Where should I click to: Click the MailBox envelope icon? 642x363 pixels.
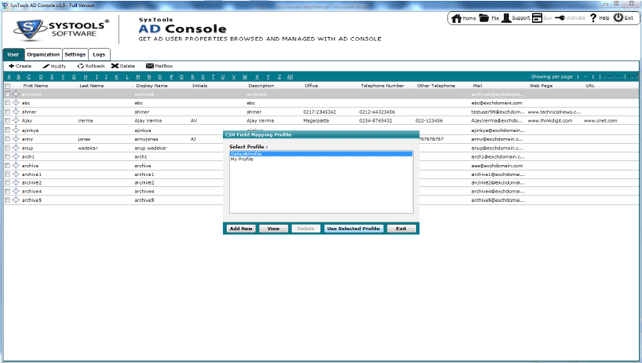point(149,66)
